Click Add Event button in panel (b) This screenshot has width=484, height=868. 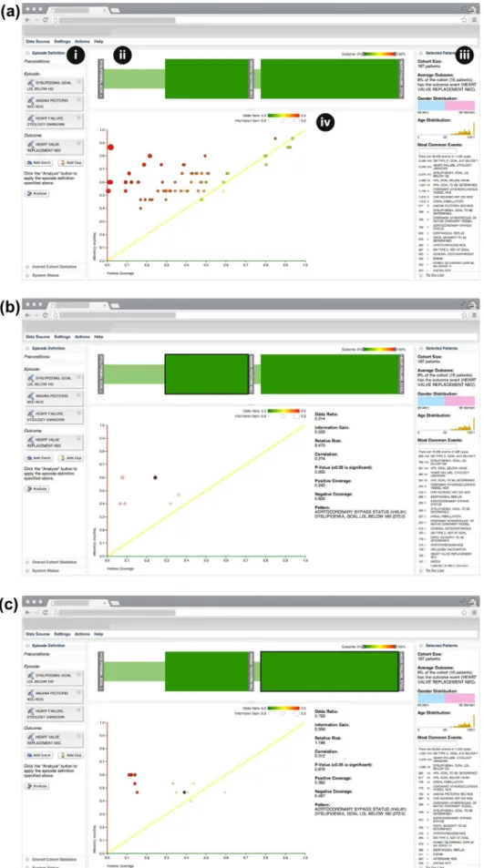point(39,458)
